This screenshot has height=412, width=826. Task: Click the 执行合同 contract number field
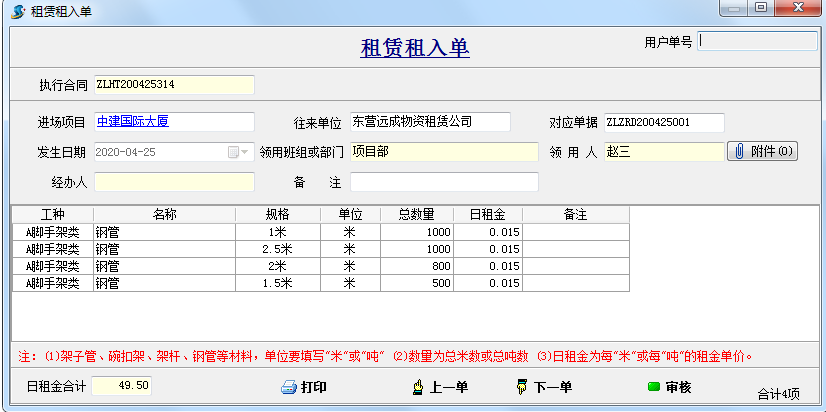(x=174, y=85)
